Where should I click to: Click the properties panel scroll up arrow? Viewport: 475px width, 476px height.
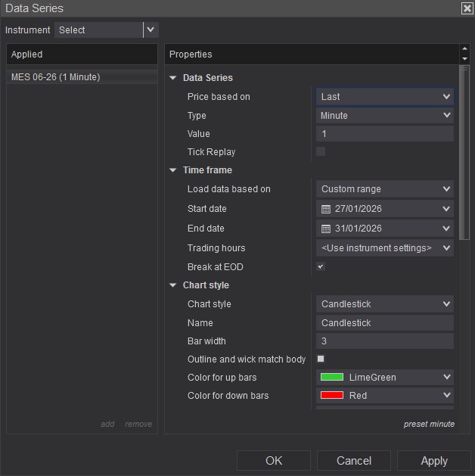[464, 50]
